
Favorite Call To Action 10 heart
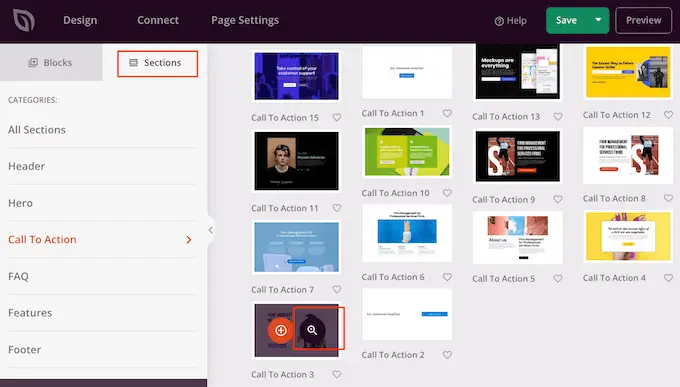447,193
